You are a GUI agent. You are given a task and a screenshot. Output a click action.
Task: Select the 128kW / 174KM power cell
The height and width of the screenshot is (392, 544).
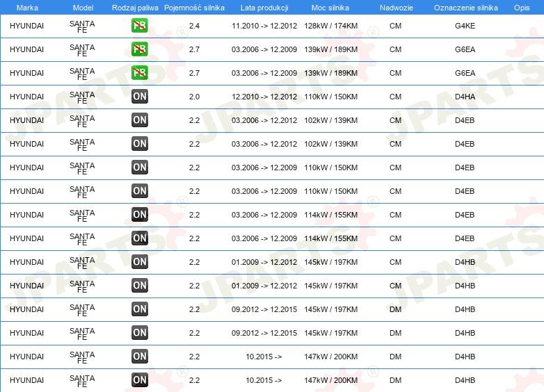coord(330,26)
